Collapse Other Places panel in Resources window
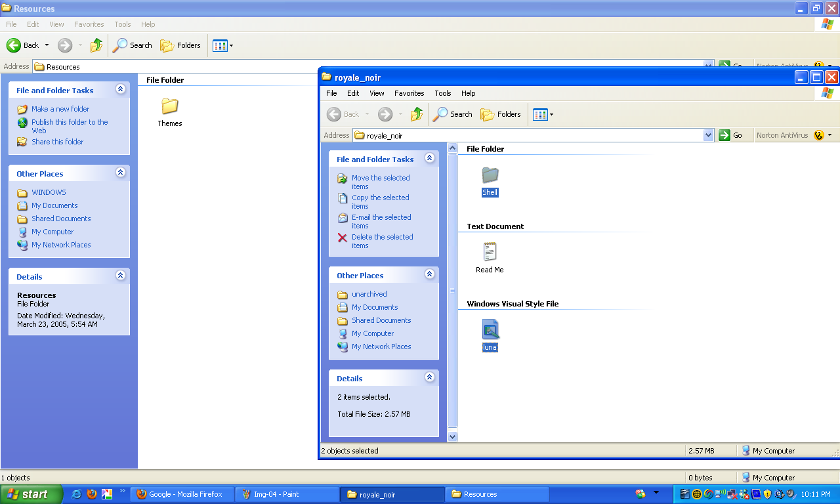840x504 pixels. coord(120,173)
